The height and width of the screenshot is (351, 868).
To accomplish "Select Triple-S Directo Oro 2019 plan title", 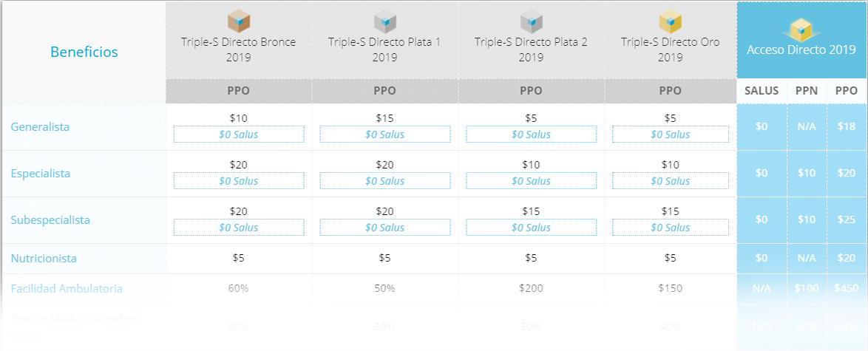I will point(671,50).
